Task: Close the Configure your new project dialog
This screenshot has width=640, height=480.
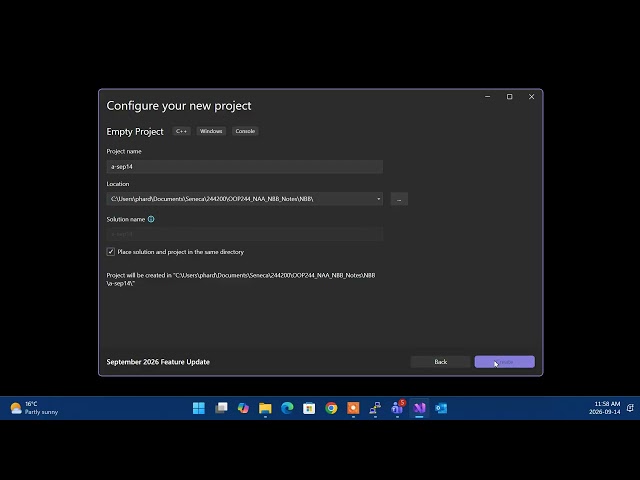Action: point(531,97)
